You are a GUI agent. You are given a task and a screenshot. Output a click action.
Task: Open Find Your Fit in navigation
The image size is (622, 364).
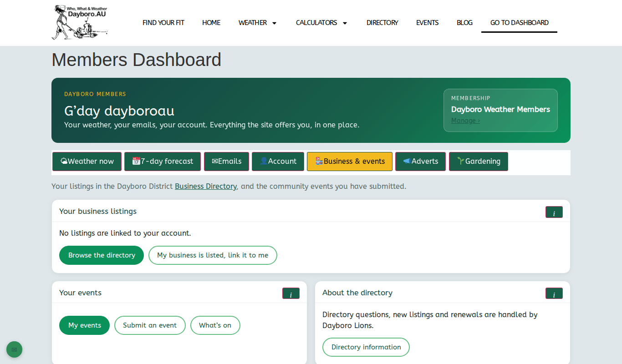[x=163, y=23]
